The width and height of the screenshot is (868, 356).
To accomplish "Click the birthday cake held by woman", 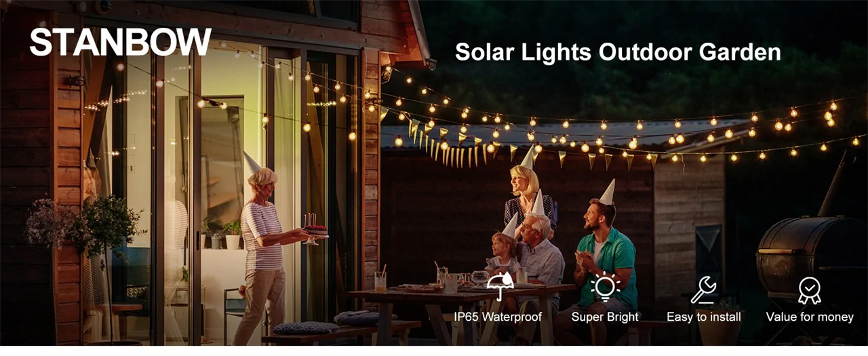I will 315,231.
